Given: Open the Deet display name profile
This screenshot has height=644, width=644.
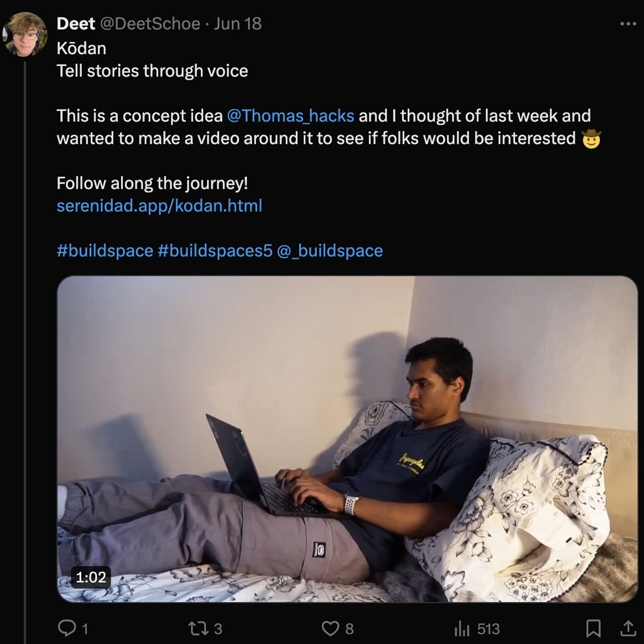Looking at the screenshot, I should 76,23.
